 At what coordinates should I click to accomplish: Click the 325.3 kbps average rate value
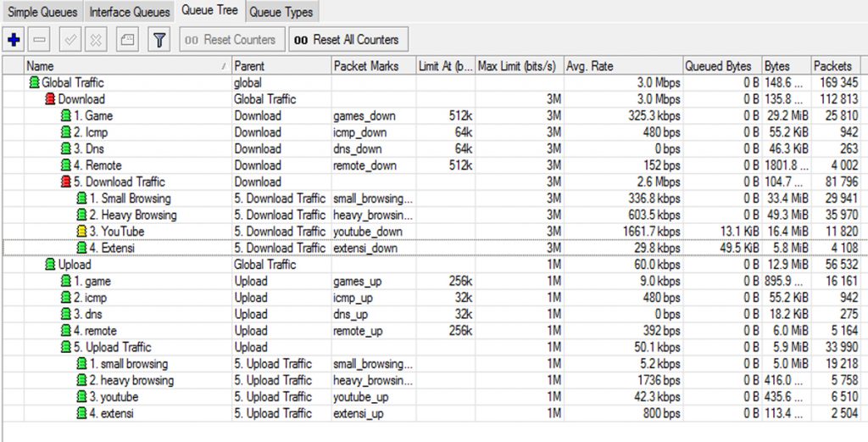pyautogui.click(x=654, y=115)
